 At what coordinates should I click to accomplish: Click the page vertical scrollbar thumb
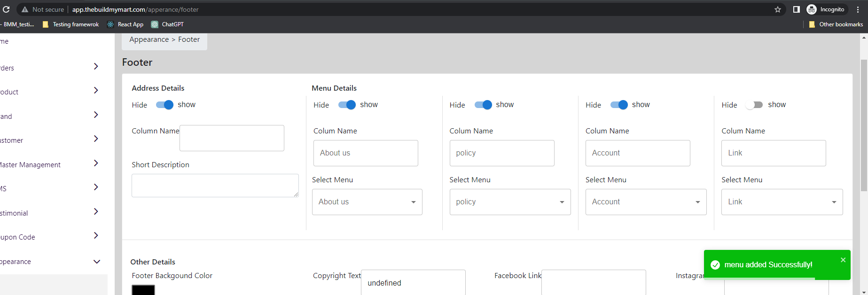click(x=864, y=125)
